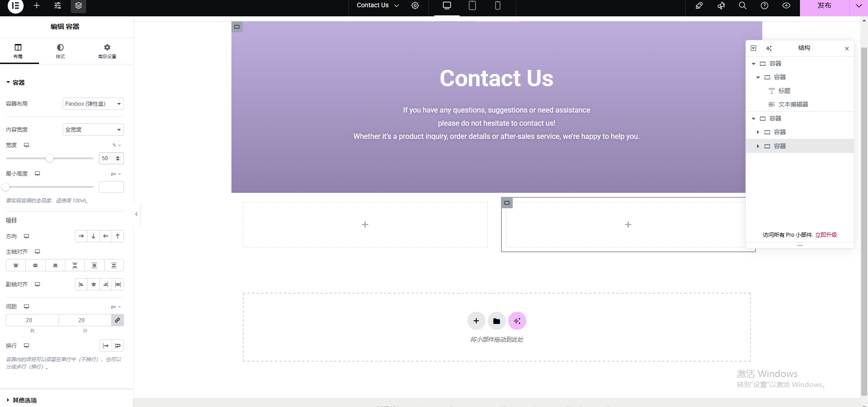
Task: Open the finder search icon
Action: pos(743,6)
